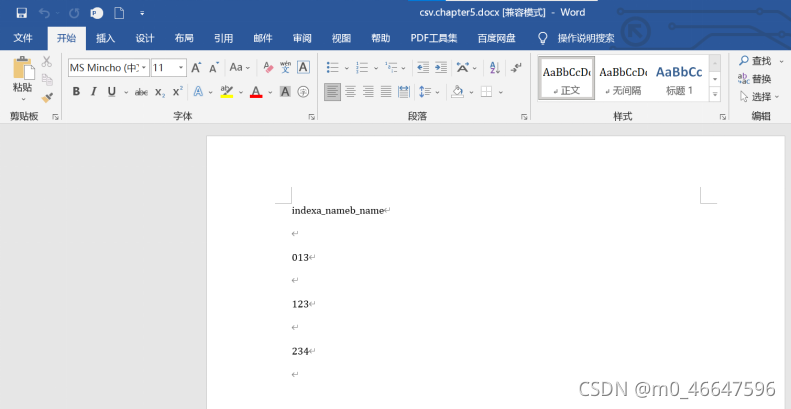Apply character border with the boxed A icon
This screenshot has width=791, height=409.
click(303, 68)
